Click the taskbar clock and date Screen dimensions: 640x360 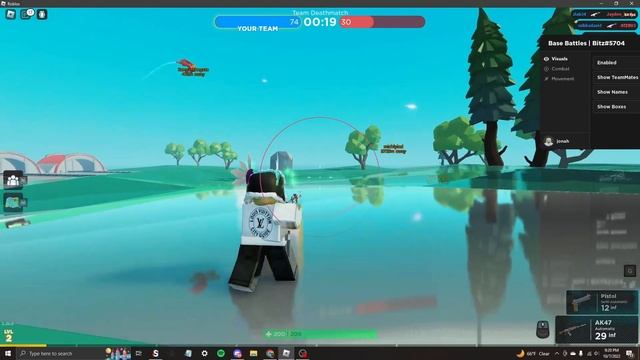tap(611, 353)
